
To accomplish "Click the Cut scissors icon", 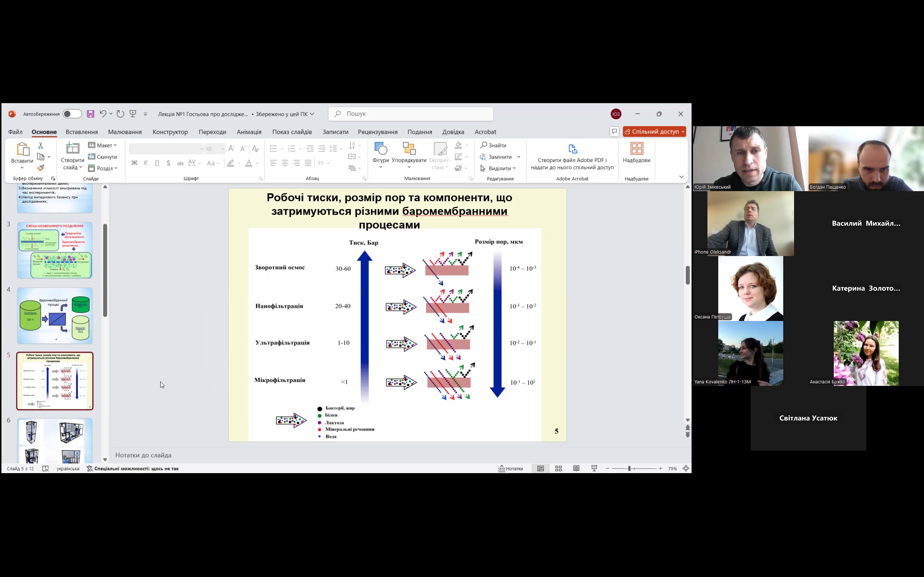I will click(40, 145).
